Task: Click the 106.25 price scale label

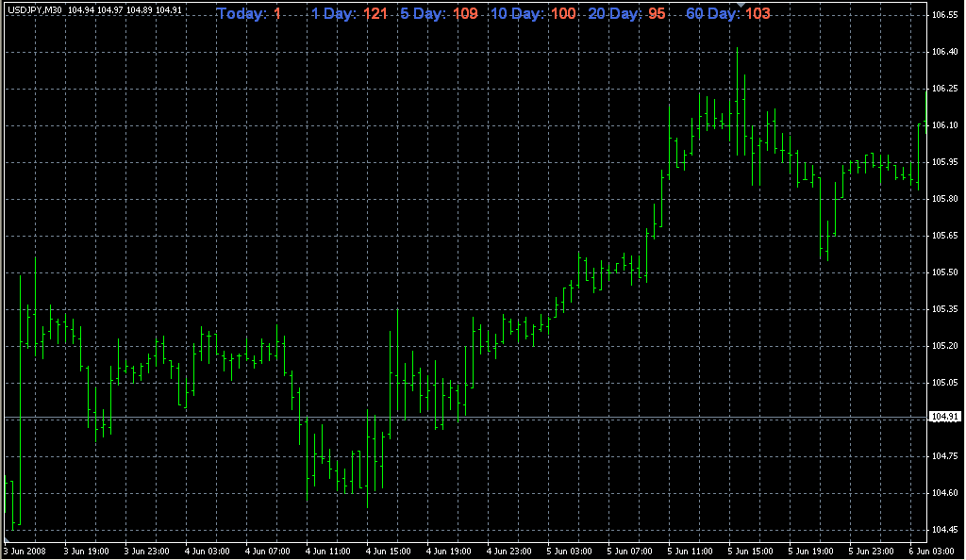Action: 945,89
